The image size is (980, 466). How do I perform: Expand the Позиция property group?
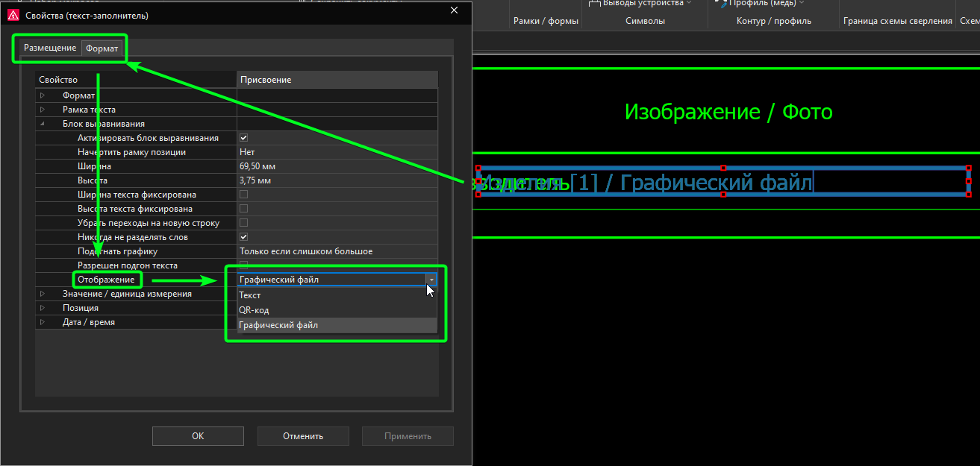coord(43,308)
